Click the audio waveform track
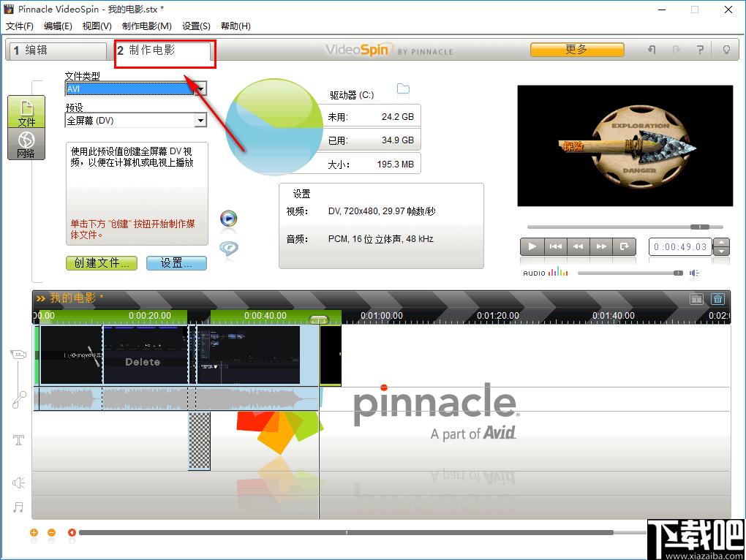Screen dimensions: 746x560 pos(177,399)
